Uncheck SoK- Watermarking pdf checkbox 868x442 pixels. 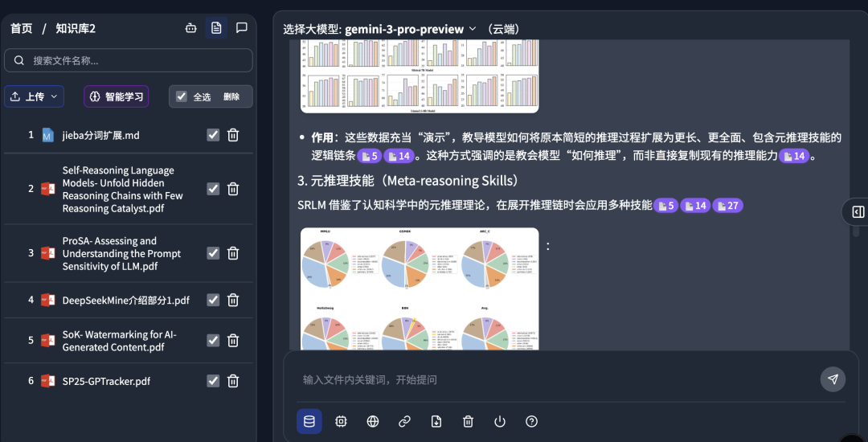(x=213, y=340)
